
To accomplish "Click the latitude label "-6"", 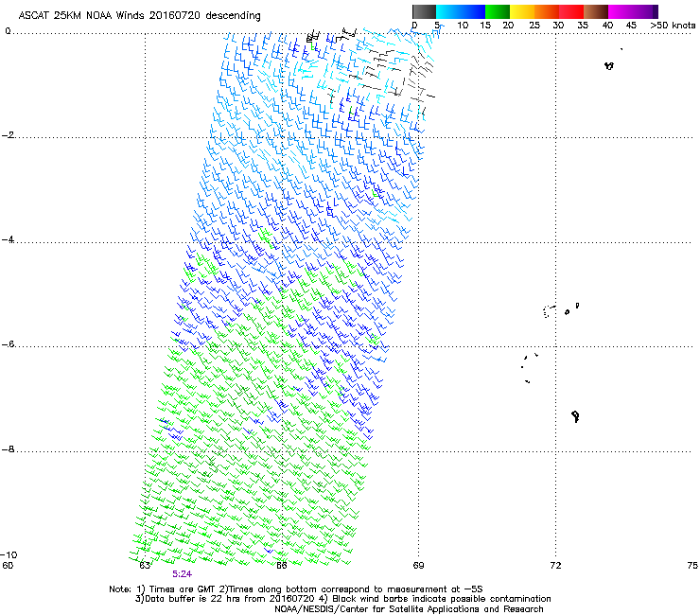I will 8,344.
